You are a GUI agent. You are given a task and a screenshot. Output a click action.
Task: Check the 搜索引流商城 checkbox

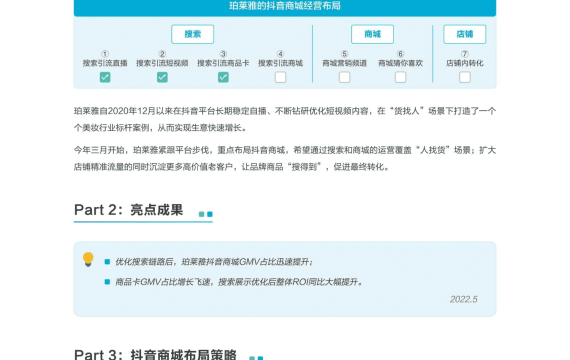[x=280, y=77]
